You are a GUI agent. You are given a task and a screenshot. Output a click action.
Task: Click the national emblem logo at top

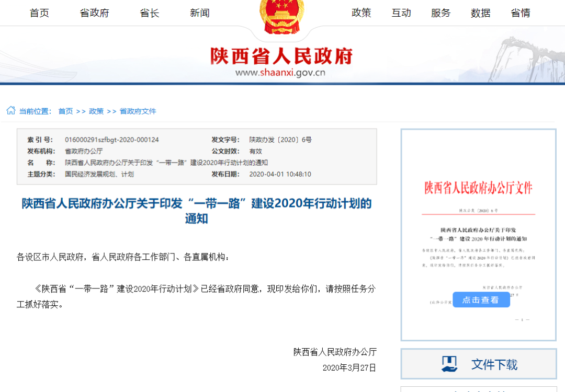click(281, 15)
